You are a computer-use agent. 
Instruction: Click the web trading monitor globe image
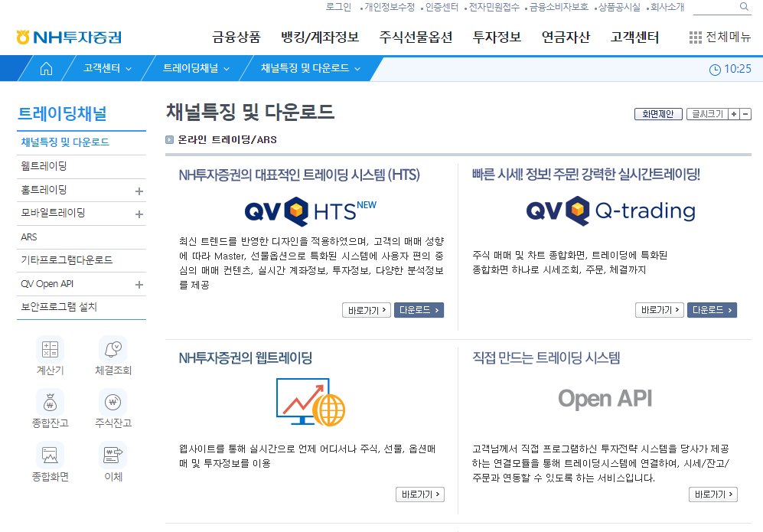click(311, 402)
